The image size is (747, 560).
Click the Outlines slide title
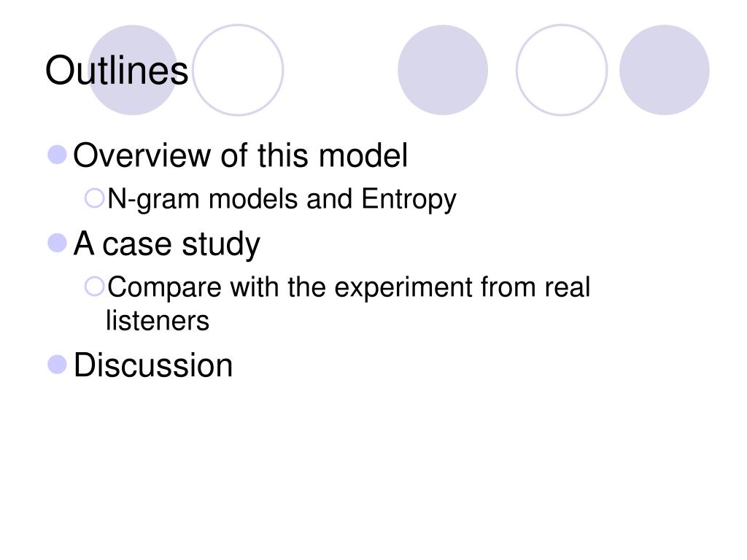pyautogui.click(x=117, y=71)
